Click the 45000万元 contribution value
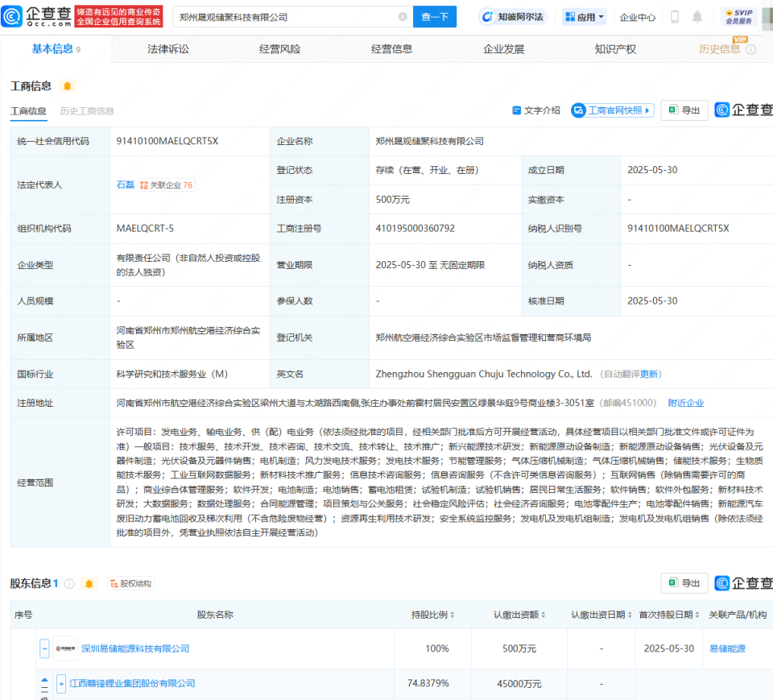The image size is (773, 700). point(519,684)
